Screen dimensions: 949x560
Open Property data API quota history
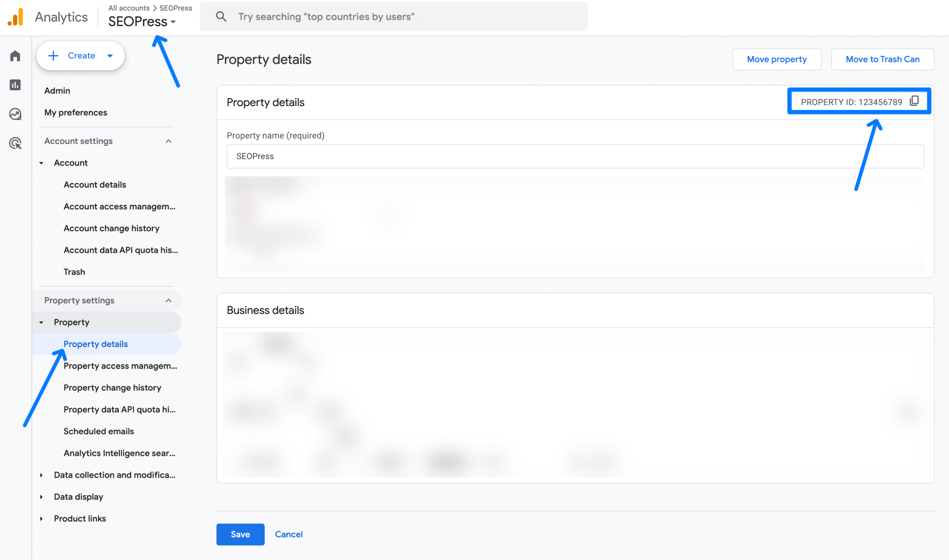(x=120, y=410)
